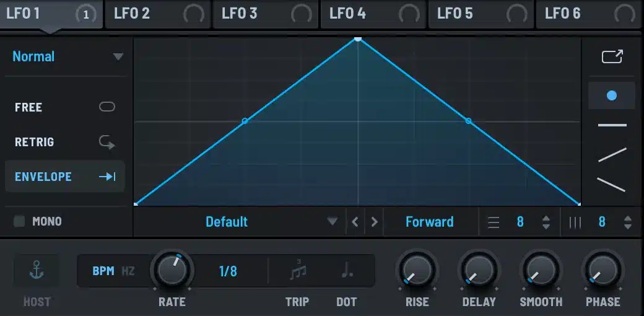
Task: Toggle the HOST anchor sync button
Action: [37, 271]
